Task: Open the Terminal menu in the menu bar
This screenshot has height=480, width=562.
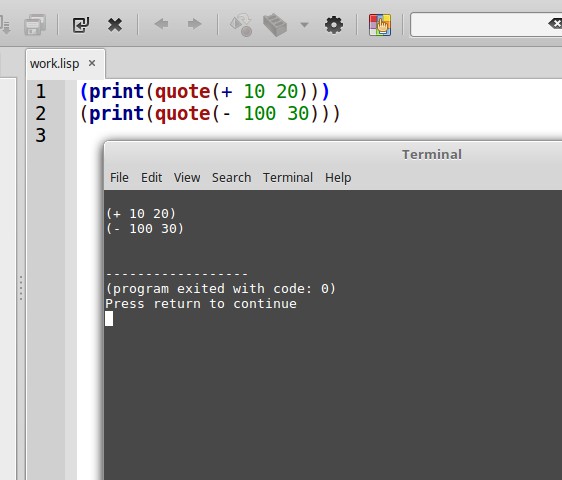Action: pyautogui.click(x=288, y=177)
